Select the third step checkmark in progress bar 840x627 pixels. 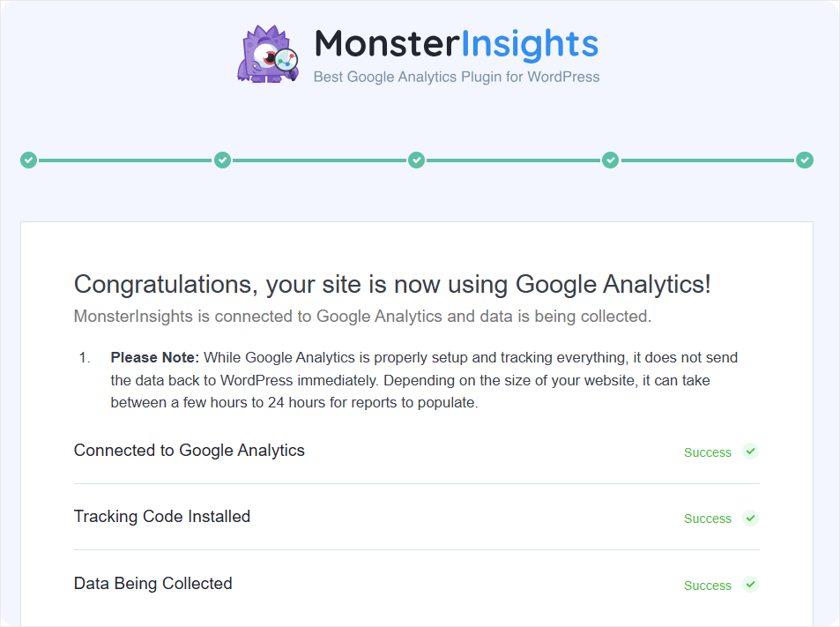tap(417, 160)
